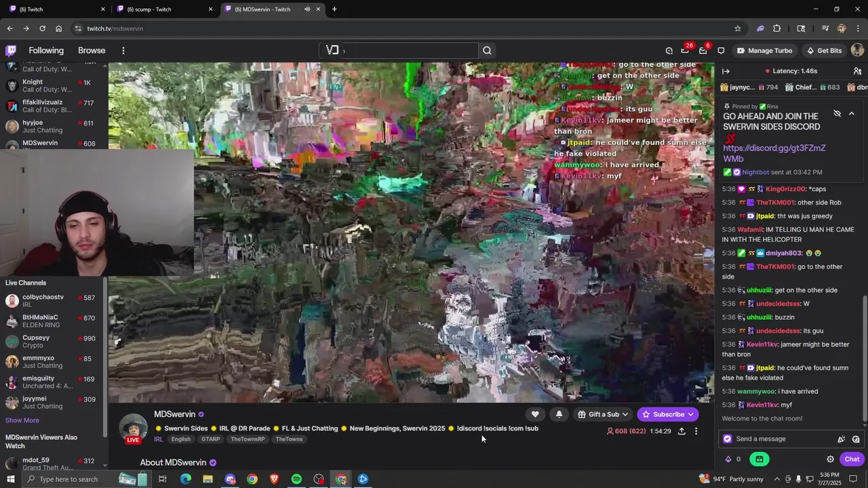
Task: Open emmmyxo channel in sidebar
Action: coord(52,361)
